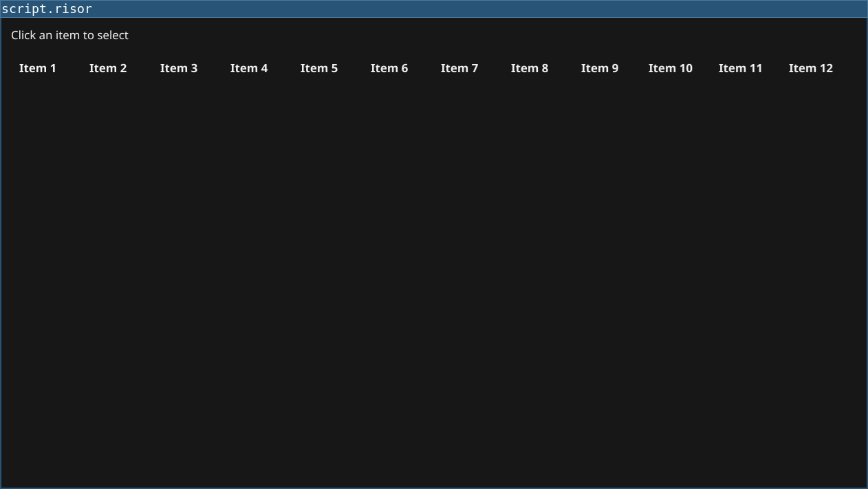This screenshot has width=868, height=489.
Task: Select Item 2
Action: tap(108, 68)
